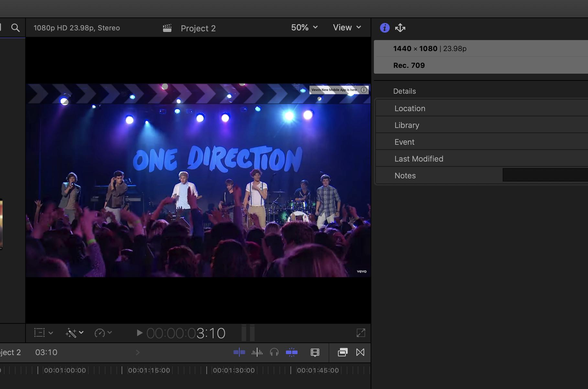
Task: Click the search magnifier icon
Action: [x=16, y=28]
